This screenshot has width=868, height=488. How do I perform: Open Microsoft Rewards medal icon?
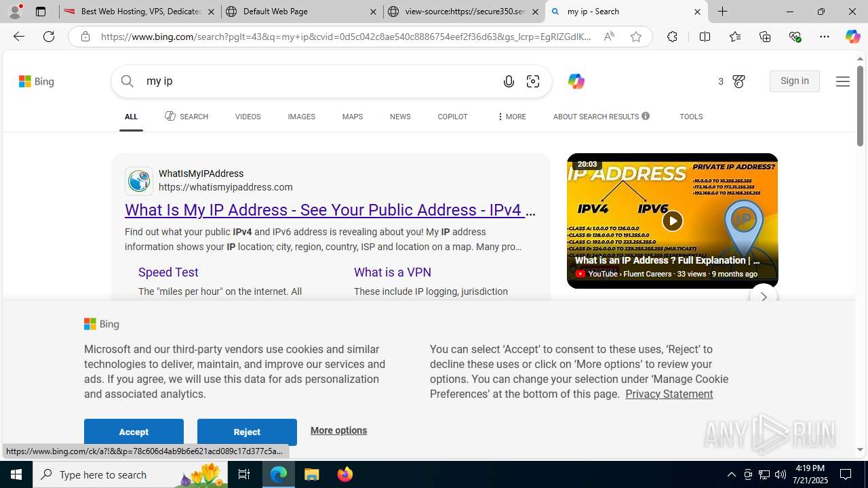click(x=738, y=81)
